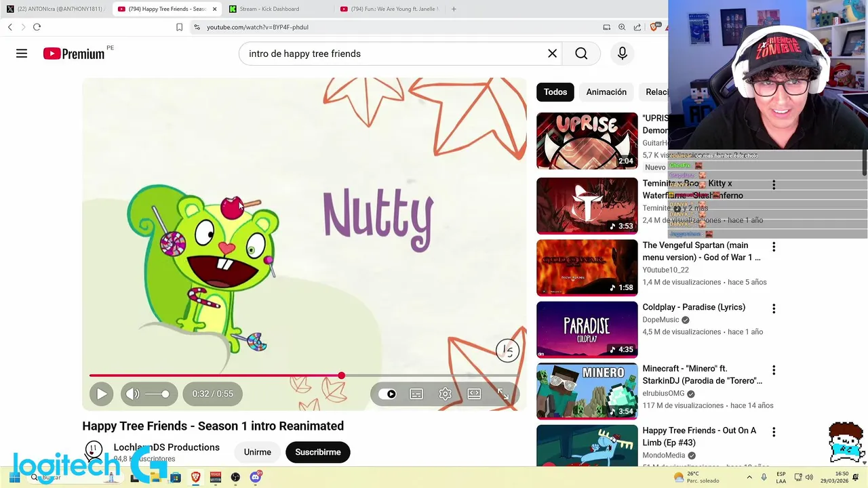Open the YouTube hamburger guide menu

tap(22, 54)
